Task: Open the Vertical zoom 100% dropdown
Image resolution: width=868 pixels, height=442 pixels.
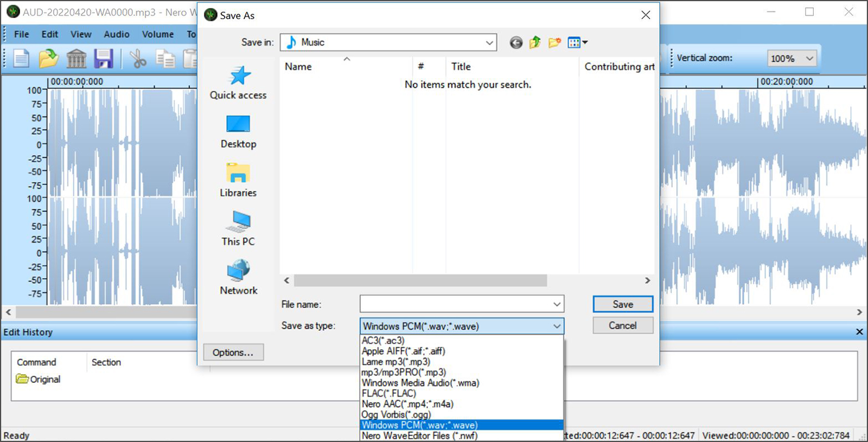Action: pyautogui.click(x=793, y=59)
